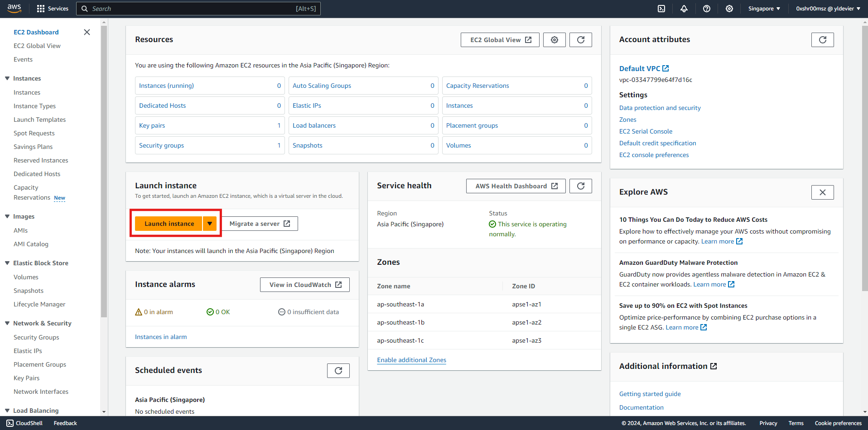868x430 pixels.
Task: Open the Singapore region selector
Action: [x=764, y=9]
